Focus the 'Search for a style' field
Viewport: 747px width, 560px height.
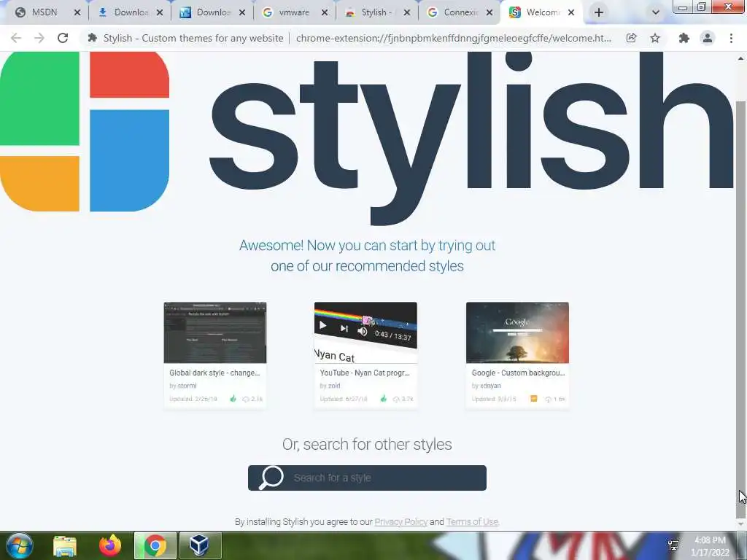click(368, 478)
